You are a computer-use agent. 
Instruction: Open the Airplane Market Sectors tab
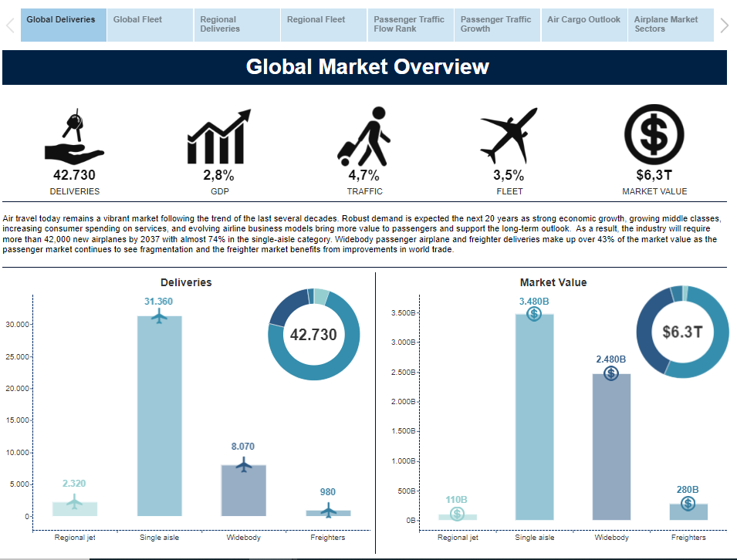point(671,25)
